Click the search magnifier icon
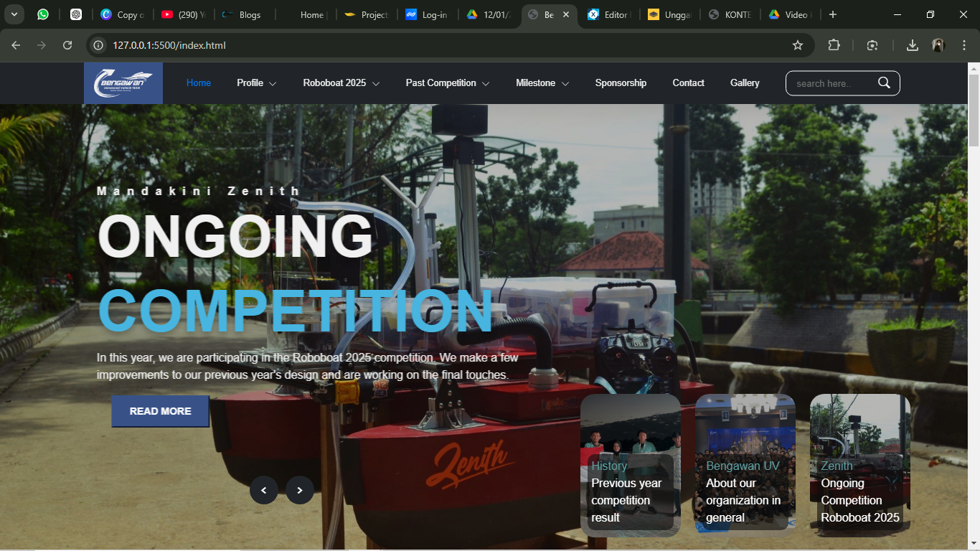Screen dimensions: 980x551 pyautogui.click(x=884, y=83)
